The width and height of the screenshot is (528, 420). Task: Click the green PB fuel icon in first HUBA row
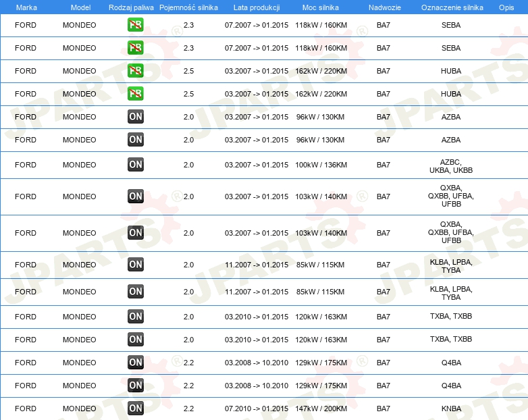pyautogui.click(x=135, y=70)
